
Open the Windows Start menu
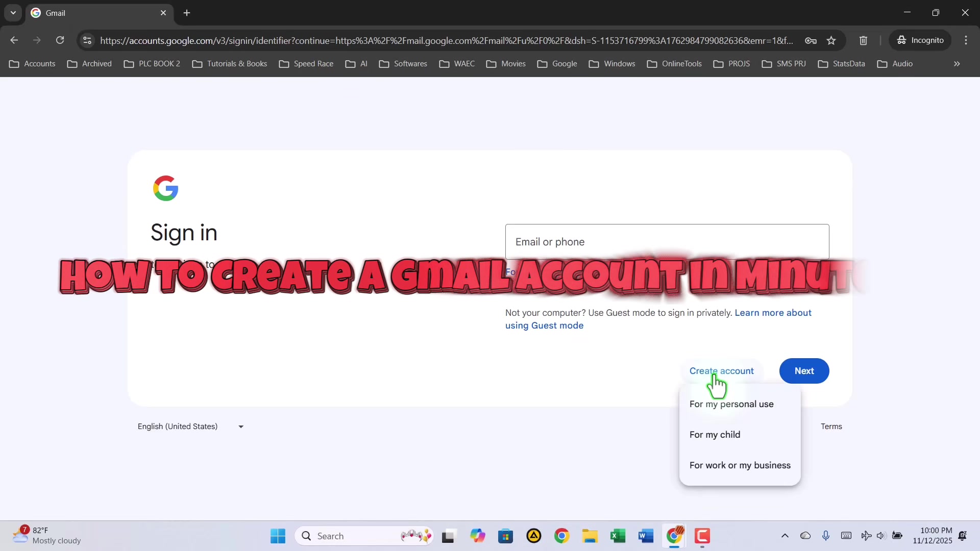[x=278, y=536]
